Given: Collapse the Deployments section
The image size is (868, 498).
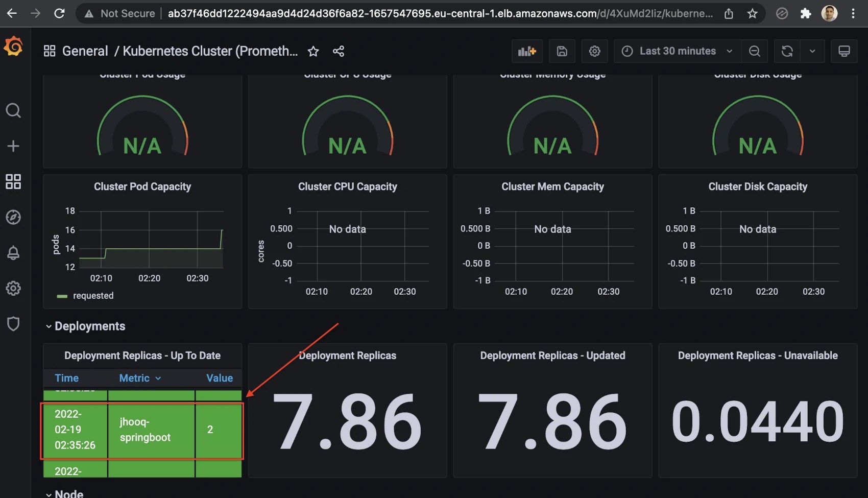Looking at the screenshot, I should [49, 326].
